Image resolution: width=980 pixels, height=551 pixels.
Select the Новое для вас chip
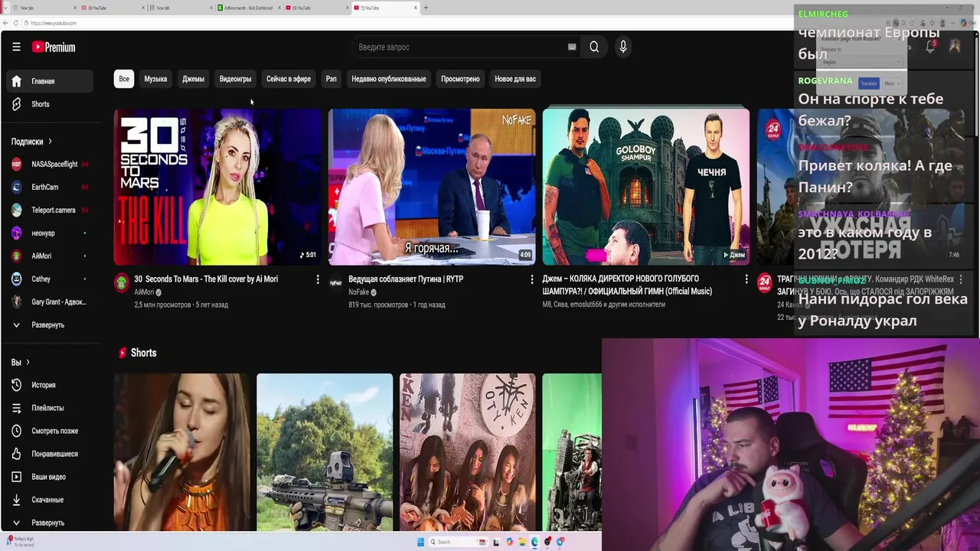(x=515, y=79)
